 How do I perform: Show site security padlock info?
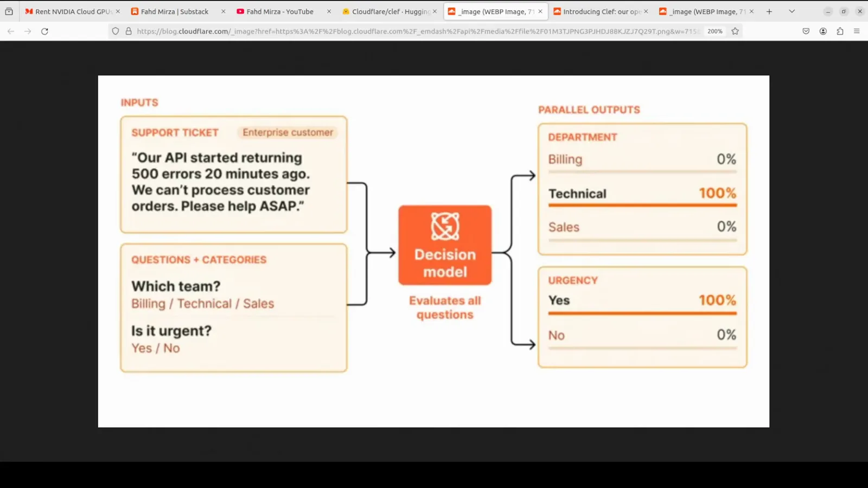(x=129, y=31)
